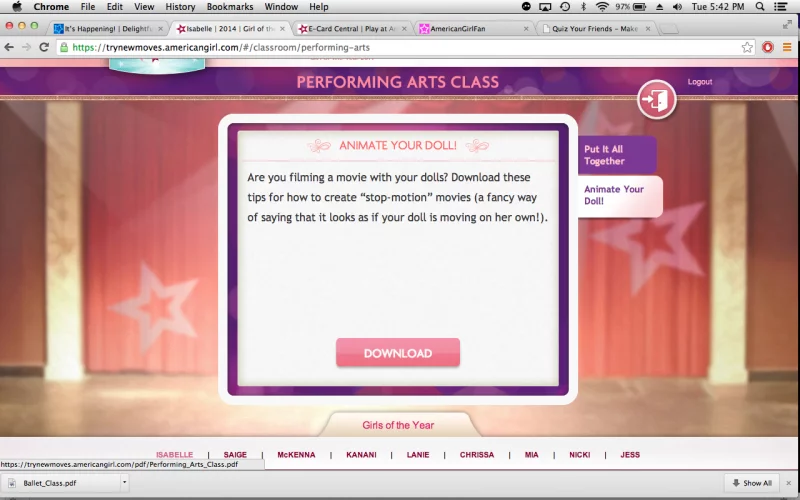Open the CHRISSA link
Image resolution: width=800 pixels, height=500 pixels.
[477, 455]
